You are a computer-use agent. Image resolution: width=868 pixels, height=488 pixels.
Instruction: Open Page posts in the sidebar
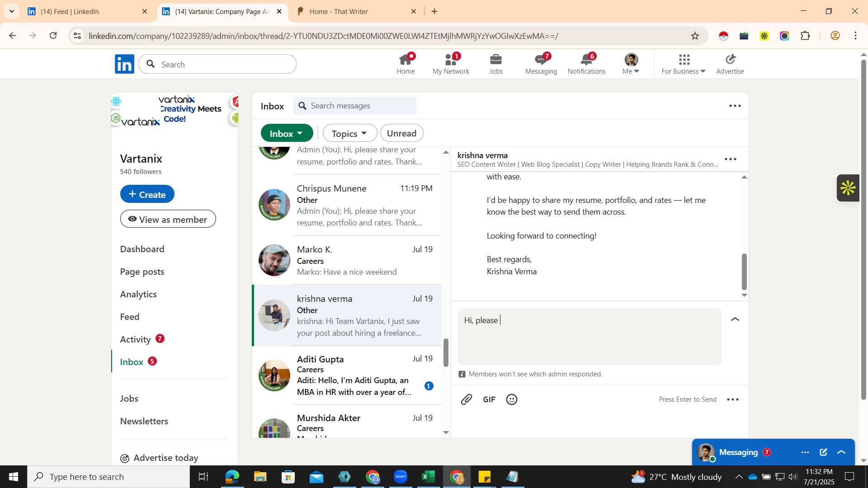point(142,272)
